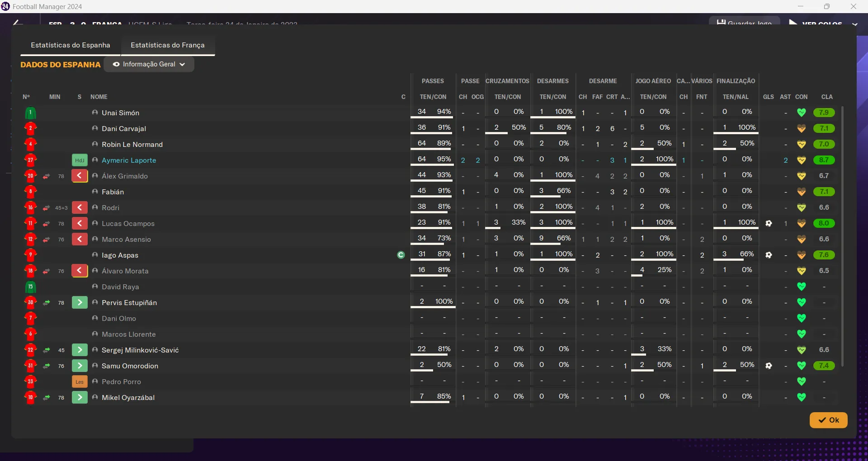The height and width of the screenshot is (461, 868).
Task: Click Iago Aspas's 7.6 rating badge
Action: 824,255
